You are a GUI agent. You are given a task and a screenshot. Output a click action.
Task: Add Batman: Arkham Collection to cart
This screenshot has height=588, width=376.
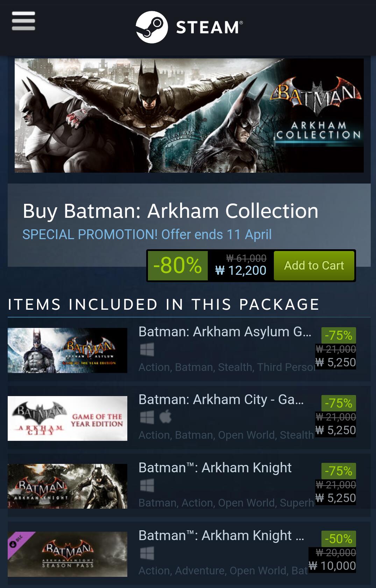click(x=314, y=265)
